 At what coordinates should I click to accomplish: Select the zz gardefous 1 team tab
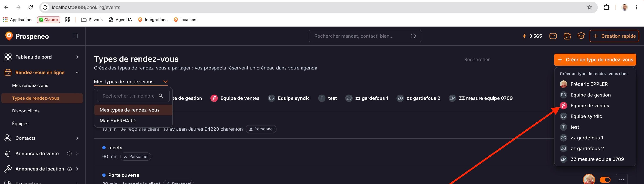click(367, 98)
